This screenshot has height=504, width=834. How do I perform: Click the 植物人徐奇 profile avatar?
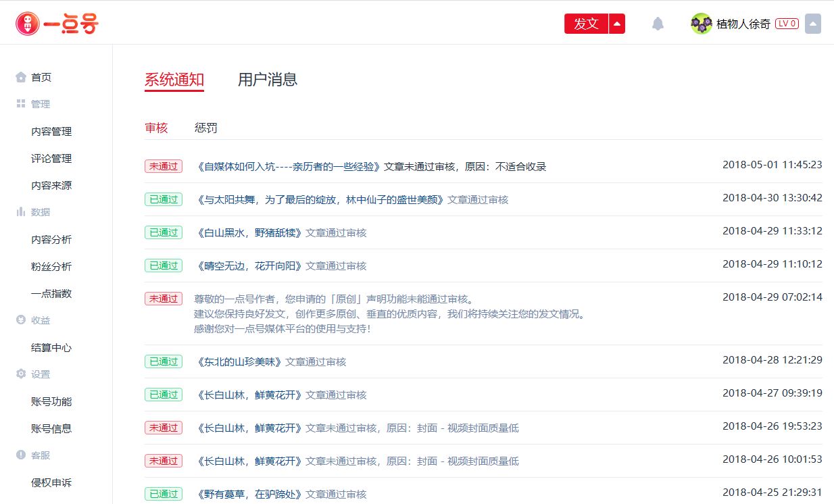point(701,22)
